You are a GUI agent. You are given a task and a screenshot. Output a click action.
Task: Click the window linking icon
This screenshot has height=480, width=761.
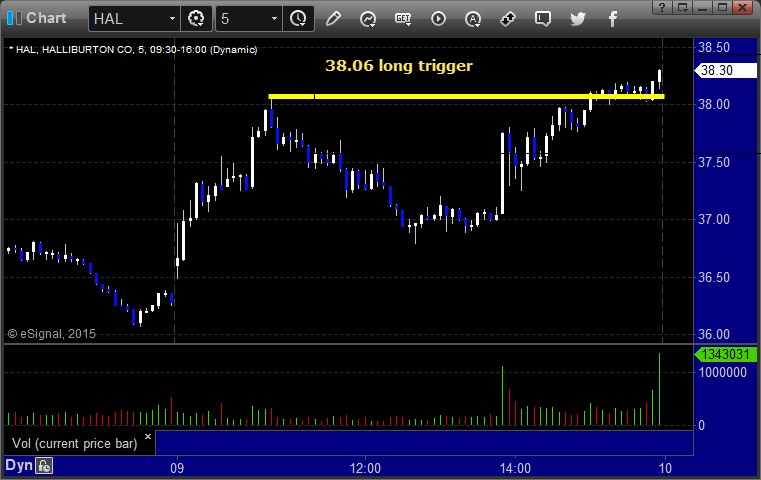[x=508, y=19]
